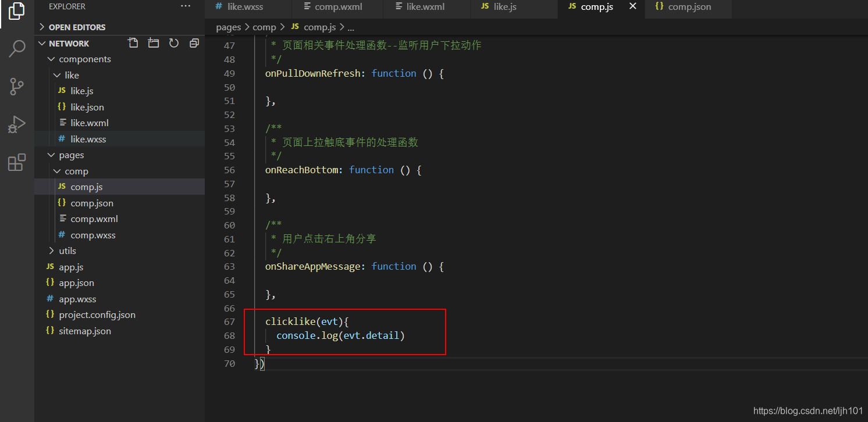The width and height of the screenshot is (868, 422).
Task: Open comp.wxss in the file tree
Action: click(119, 235)
